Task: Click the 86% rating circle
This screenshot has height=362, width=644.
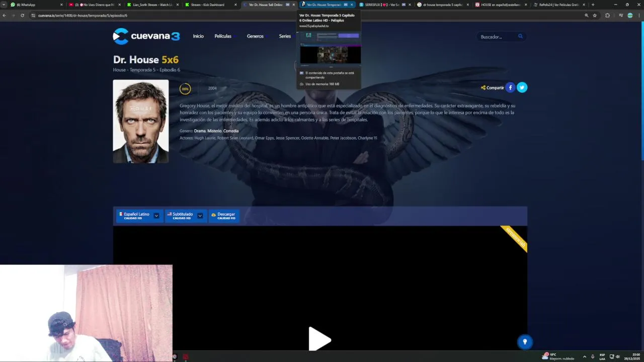Action: click(x=185, y=89)
